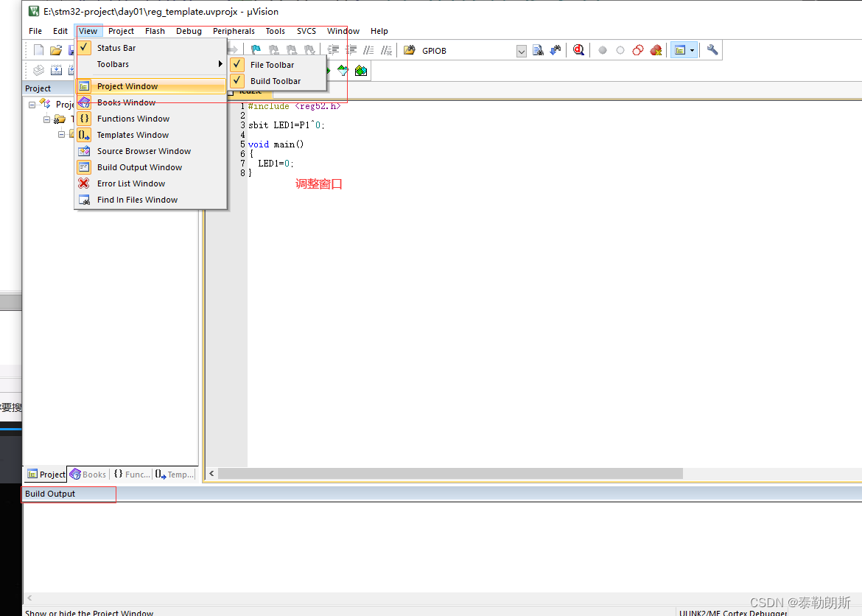The height and width of the screenshot is (616, 862).
Task: Click the Unindent selection icon
Action: point(351,51)
